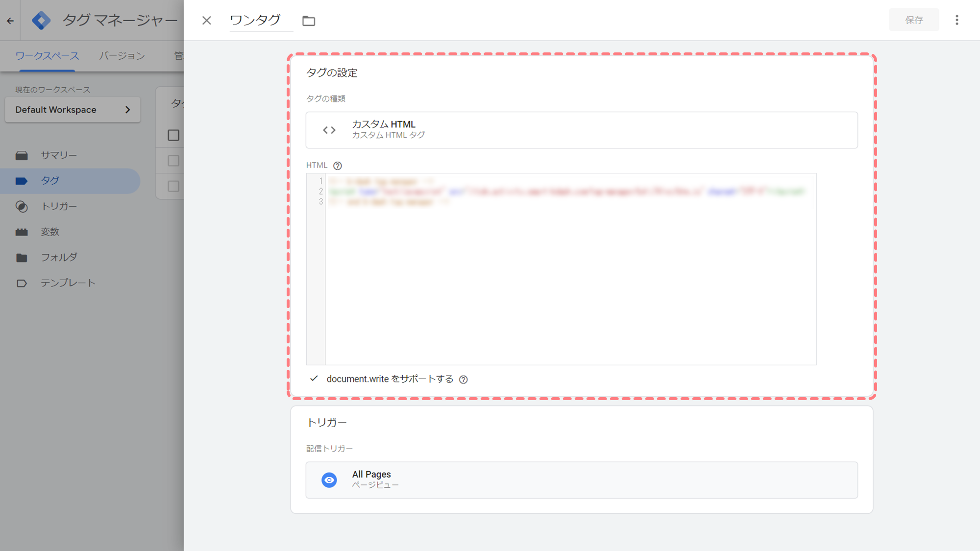
Task: Choose the カスタム HTML tag type box
Action: coord(582,130)
